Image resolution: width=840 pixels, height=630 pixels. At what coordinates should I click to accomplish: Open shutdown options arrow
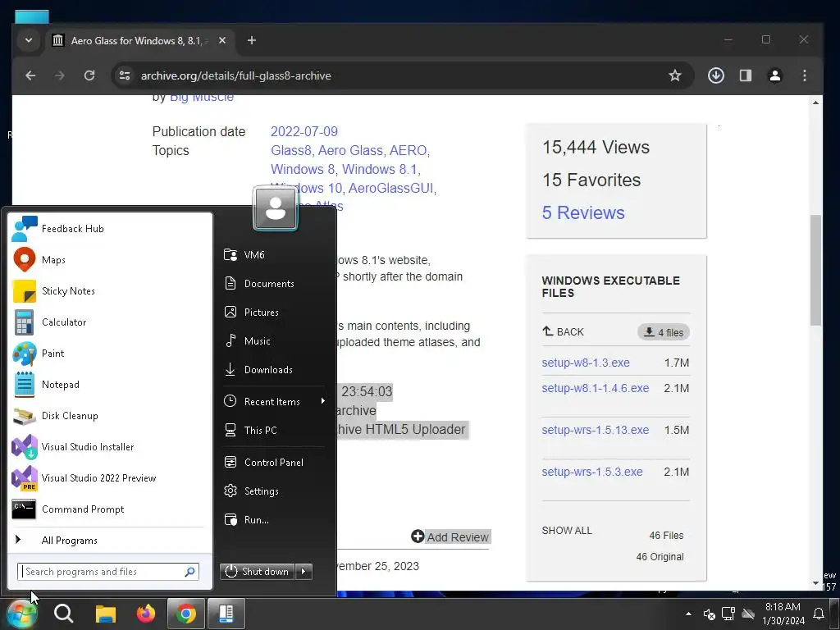[x=304, y=572]
